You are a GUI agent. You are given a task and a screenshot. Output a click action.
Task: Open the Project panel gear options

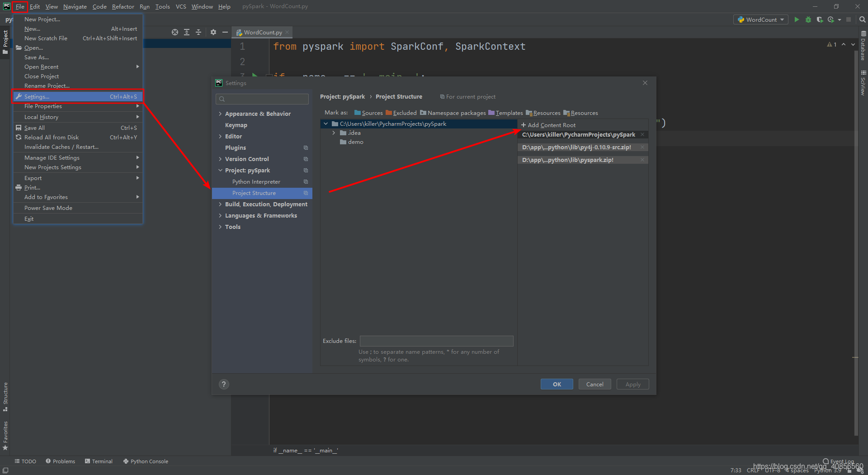point(213,32)
